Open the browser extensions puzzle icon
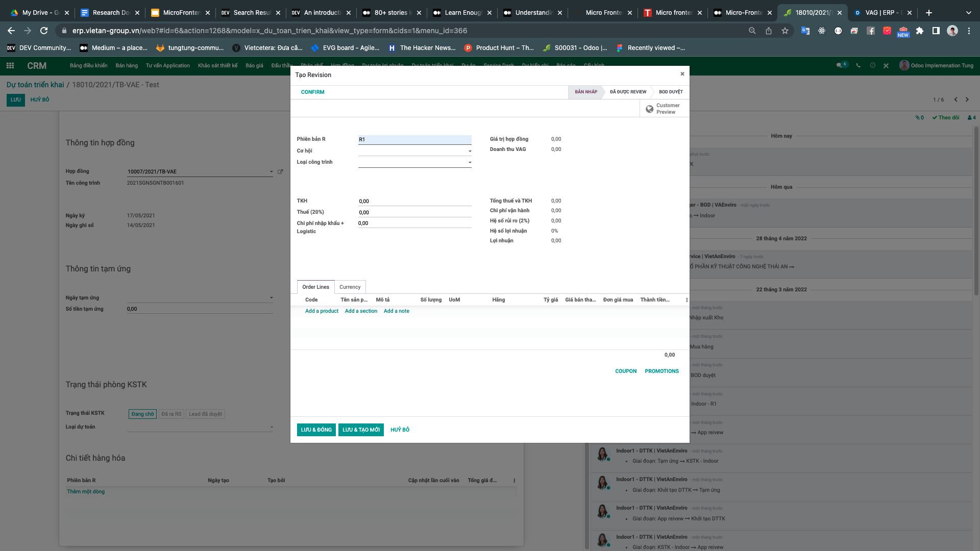The width and height of the screenshot is (980, 551). tap(919, 31)
